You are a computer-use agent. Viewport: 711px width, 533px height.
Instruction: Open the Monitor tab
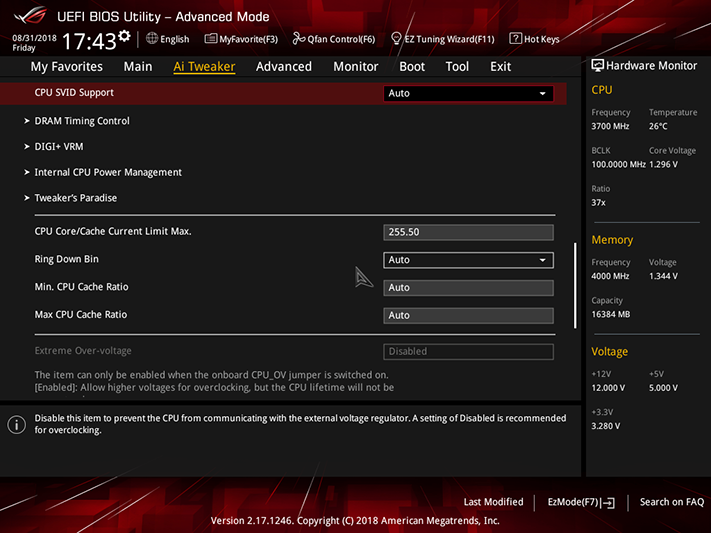(356, 67)
